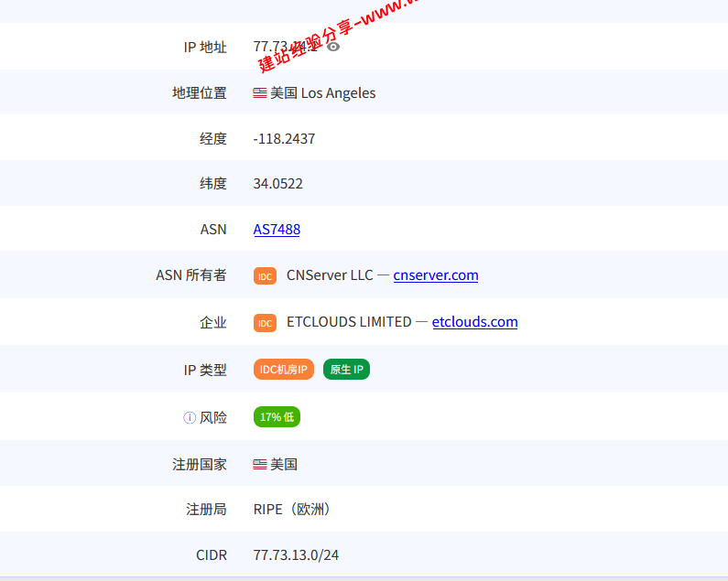Click the 注册国家 label
The width and height of the screenshot is (728, 581).
(200, 464)
